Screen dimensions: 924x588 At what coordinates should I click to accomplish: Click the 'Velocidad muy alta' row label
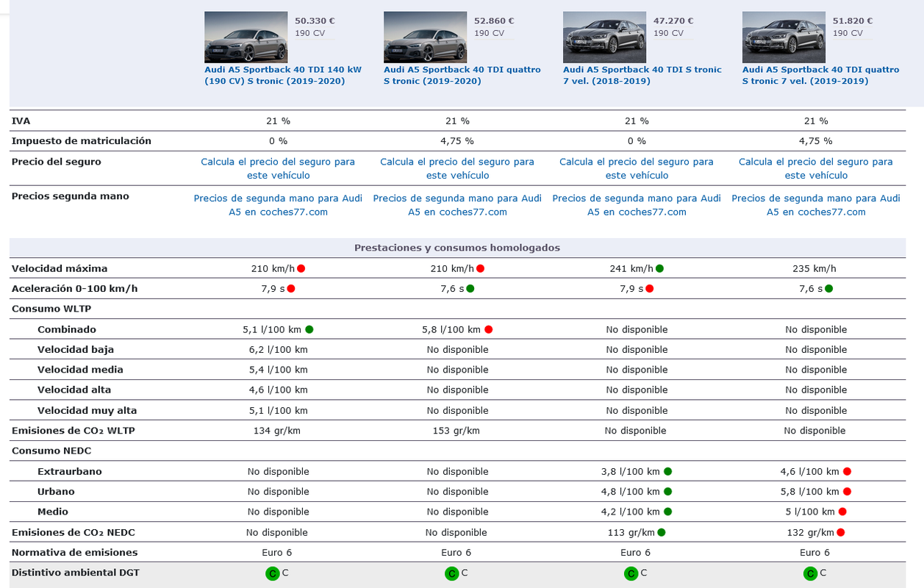pos(87,411)
